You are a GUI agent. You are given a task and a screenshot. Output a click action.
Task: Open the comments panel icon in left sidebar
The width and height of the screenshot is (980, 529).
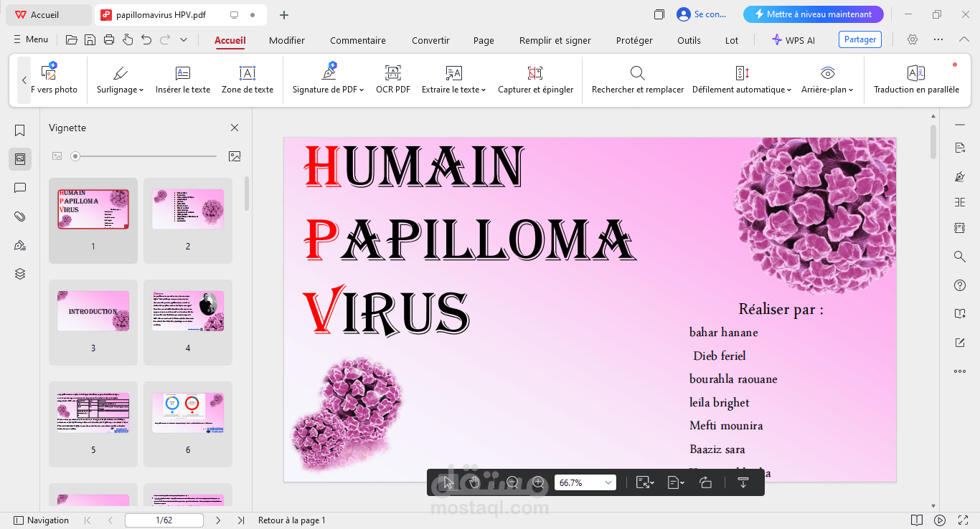pos(20,188)
